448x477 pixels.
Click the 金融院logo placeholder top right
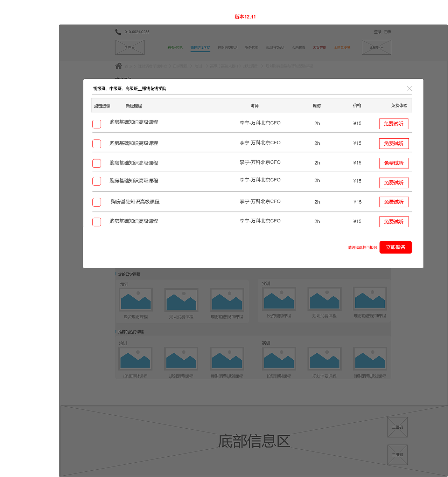[x=376, y=47]
